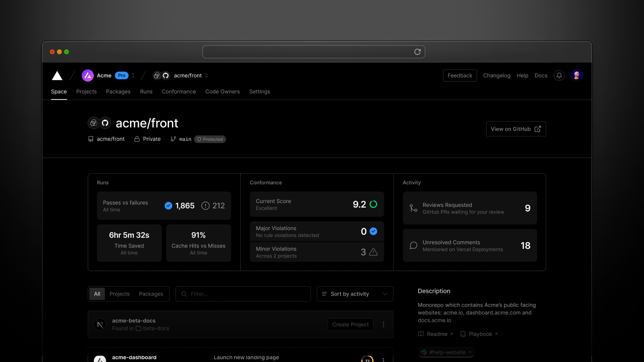Viewport: 644px width, 362px height.
Task: Open the Projects tab in the top navigation
Action: point(87,92)
